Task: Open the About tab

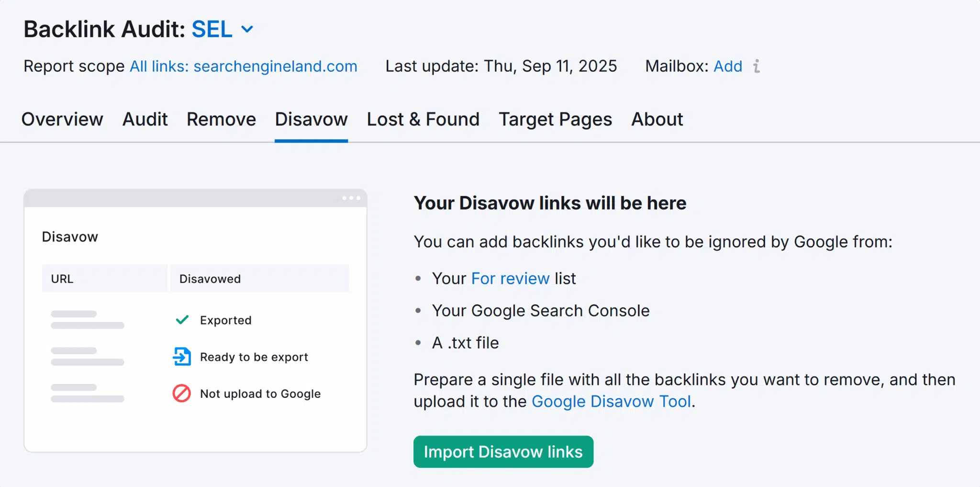Action: [x=657, y=119]
